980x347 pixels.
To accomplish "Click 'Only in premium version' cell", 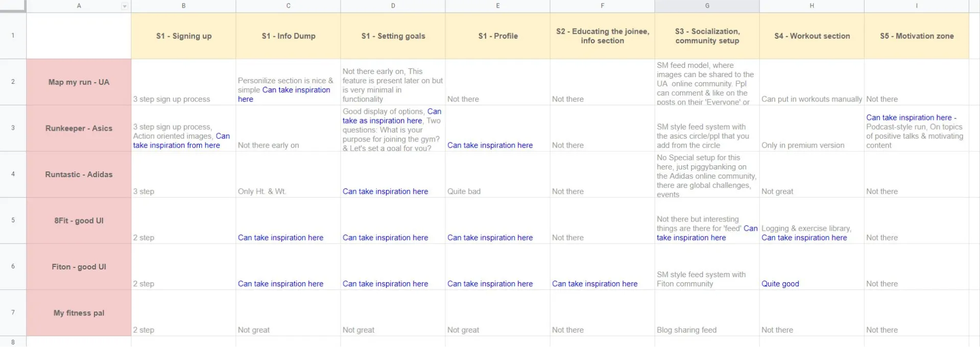I will (x=811, y=128).
